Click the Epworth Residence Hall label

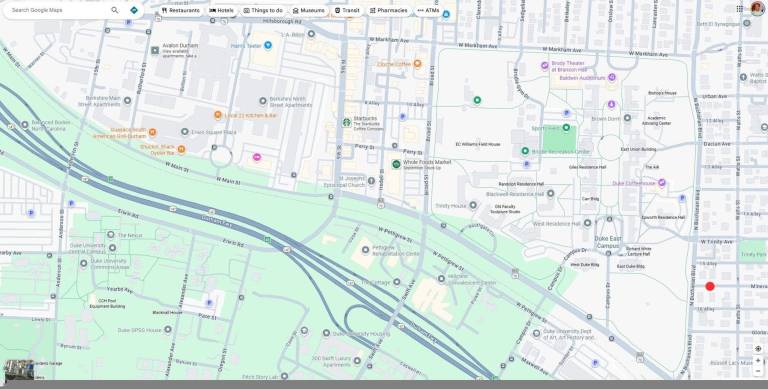click(x=663, y=218)
